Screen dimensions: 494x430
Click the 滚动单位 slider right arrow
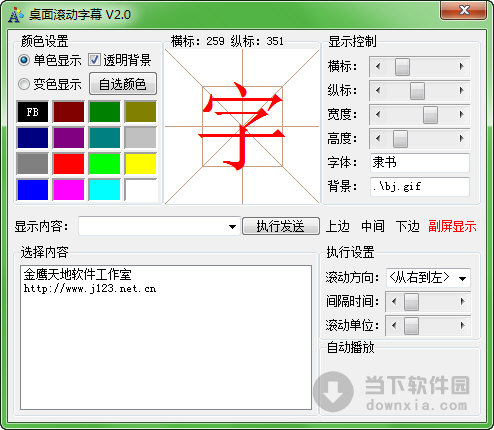click(x=462, y=326)
